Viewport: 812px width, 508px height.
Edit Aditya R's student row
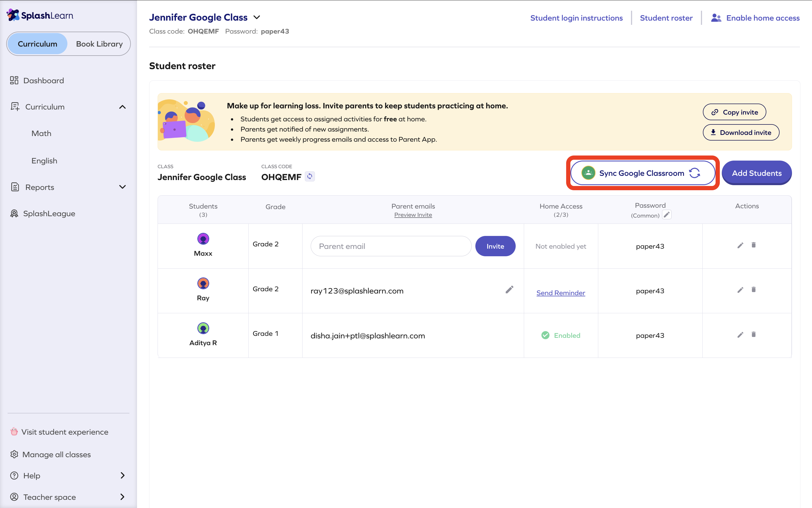point(740,335)
